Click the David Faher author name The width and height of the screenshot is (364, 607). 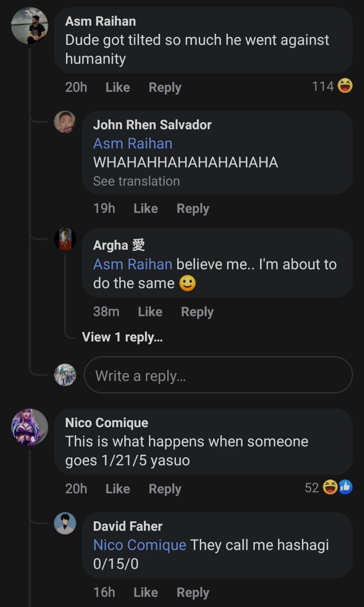click(127, 526)
